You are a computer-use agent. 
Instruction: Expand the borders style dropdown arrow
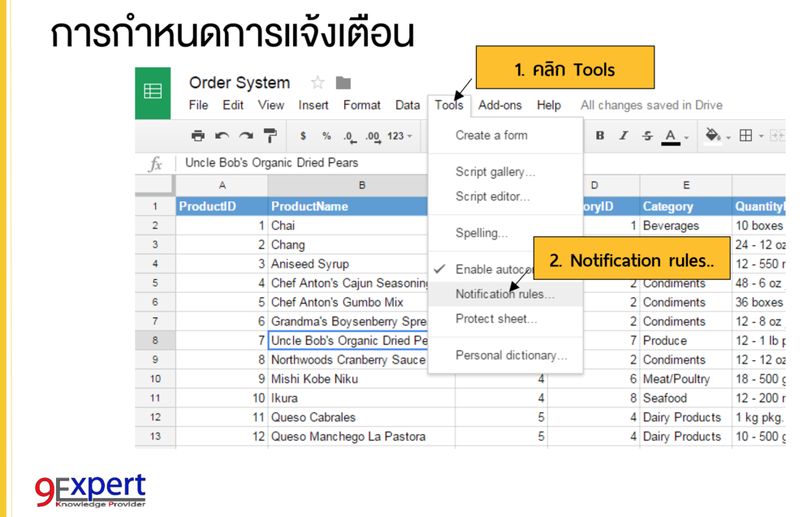click(761, 136)
